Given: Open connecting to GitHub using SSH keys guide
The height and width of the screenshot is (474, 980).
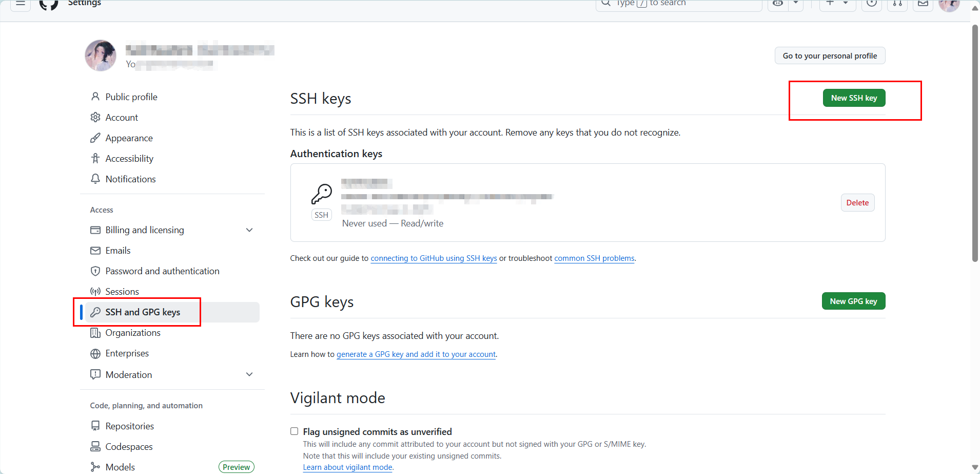Looking at the screenshot, I should click(434, 258).
